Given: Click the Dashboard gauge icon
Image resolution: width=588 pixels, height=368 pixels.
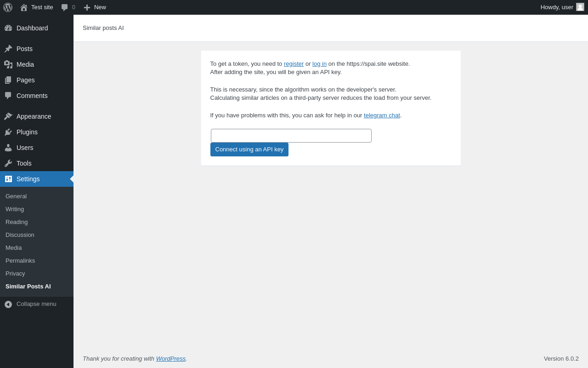Looking at the screenshot, I should [8, 28].
